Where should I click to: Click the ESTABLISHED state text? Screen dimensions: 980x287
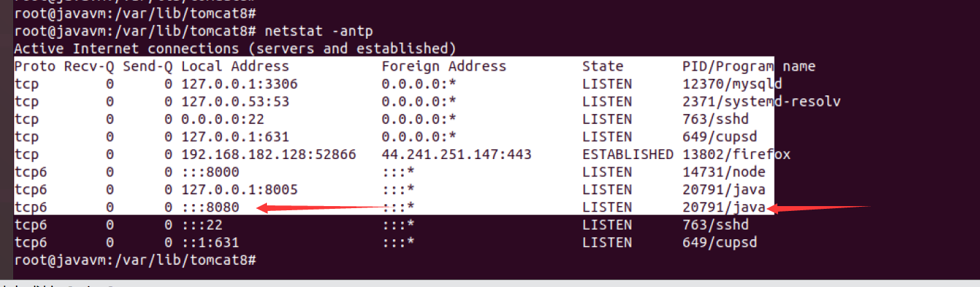[x=628, y=154]
